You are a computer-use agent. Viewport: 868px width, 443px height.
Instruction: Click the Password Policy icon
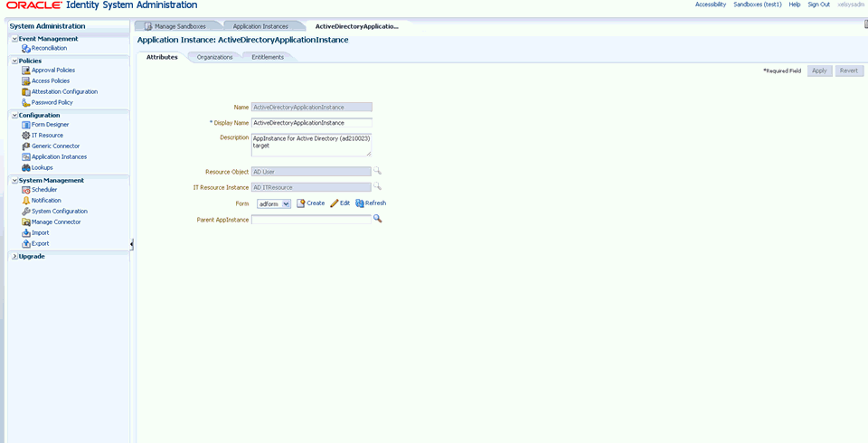pyautogui.click(x=26, y=102)
